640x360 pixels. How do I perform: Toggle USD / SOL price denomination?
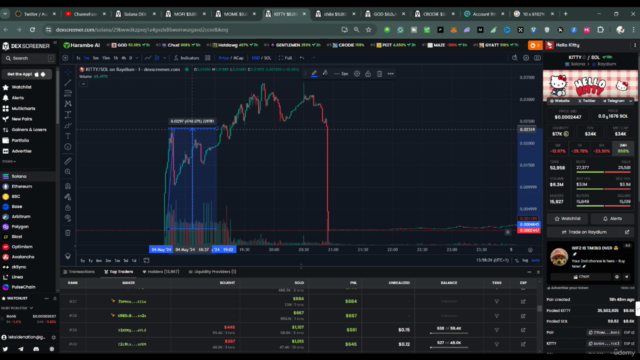tap(261, 58)
